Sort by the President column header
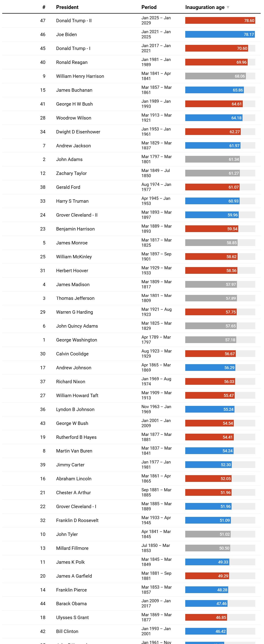Image resolution: width=264 pixels, height=644 pixels. click(x=67, y=7)
